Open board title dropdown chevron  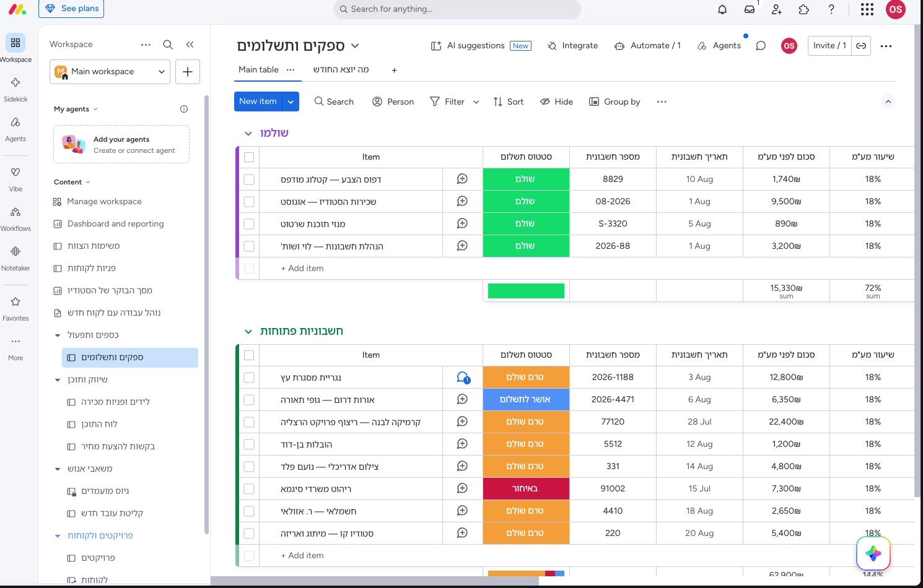[x=355, y=46]
